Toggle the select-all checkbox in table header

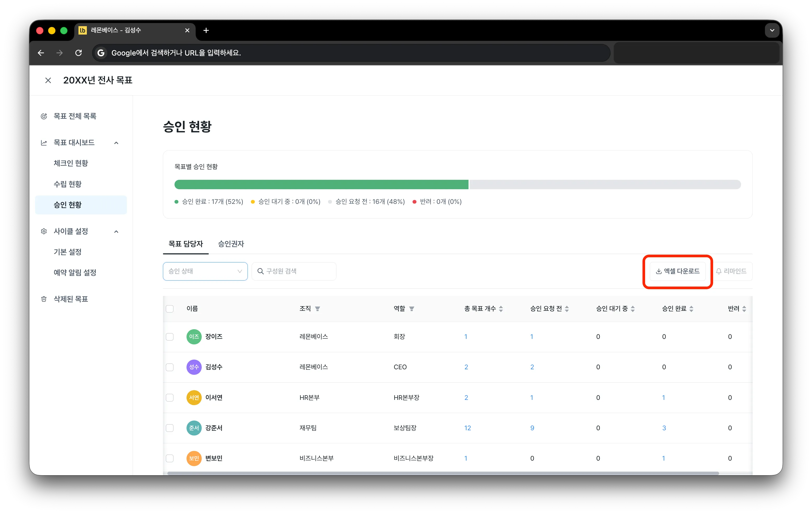click(170, 309)
